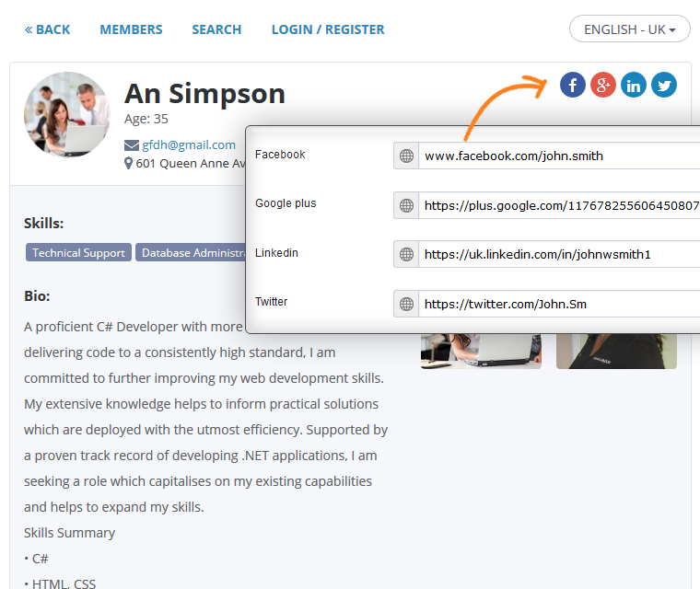Open the ENGLISH - UK language dropdown

[629, 29]
